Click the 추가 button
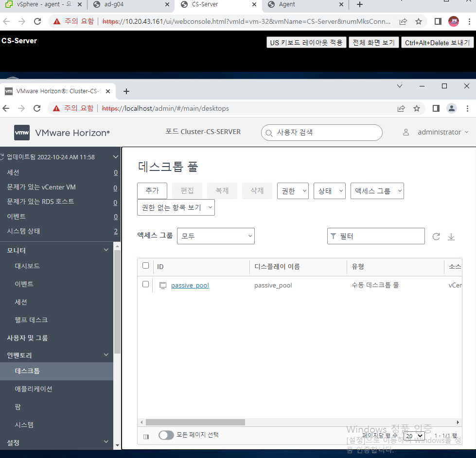 pyautogui.click(x=152, y=191)
